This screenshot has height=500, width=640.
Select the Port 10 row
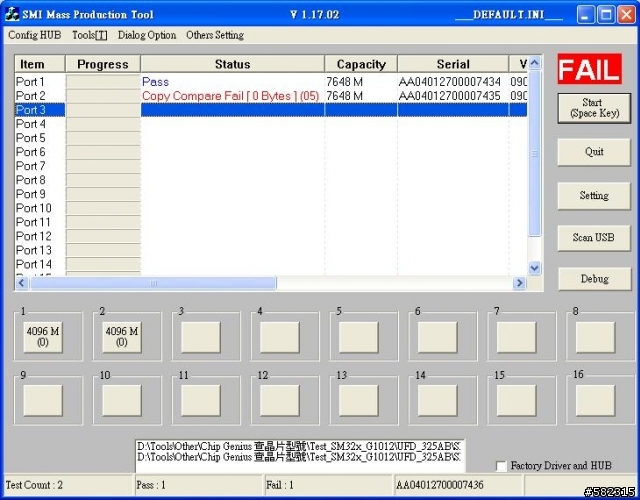pyautogui.click(x=271, y=208)
